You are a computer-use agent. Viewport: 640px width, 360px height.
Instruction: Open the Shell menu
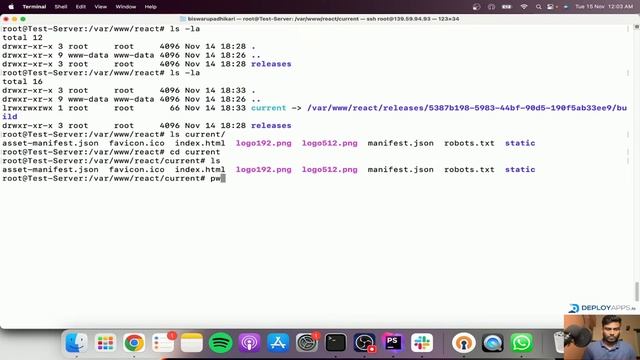[61, 7]
